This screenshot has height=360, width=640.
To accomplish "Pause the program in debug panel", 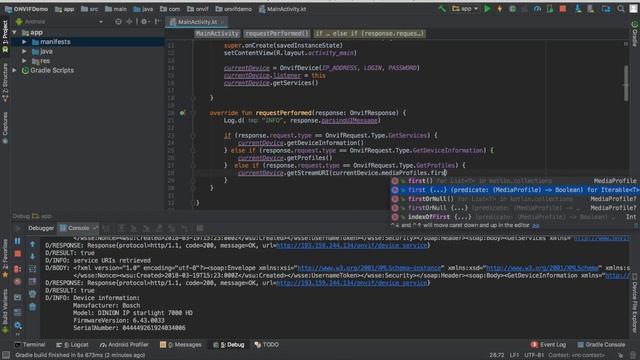I will click(x=18, y=241).
